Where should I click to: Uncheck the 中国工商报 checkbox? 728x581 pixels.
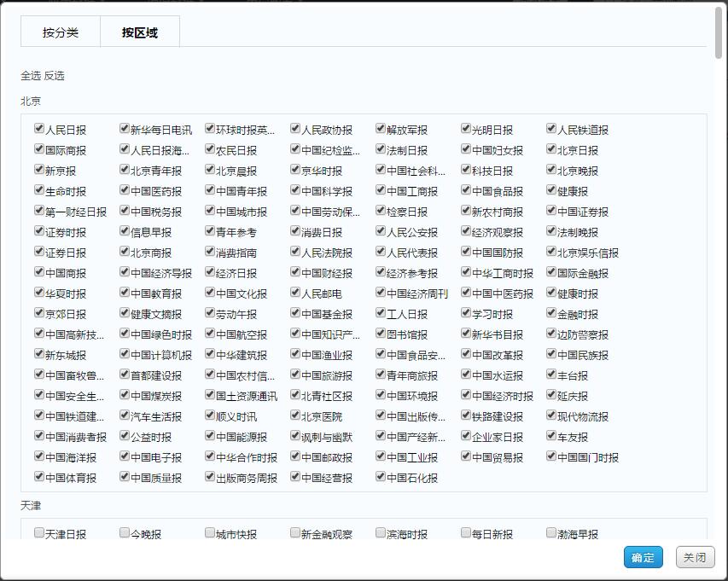[381, 189]
